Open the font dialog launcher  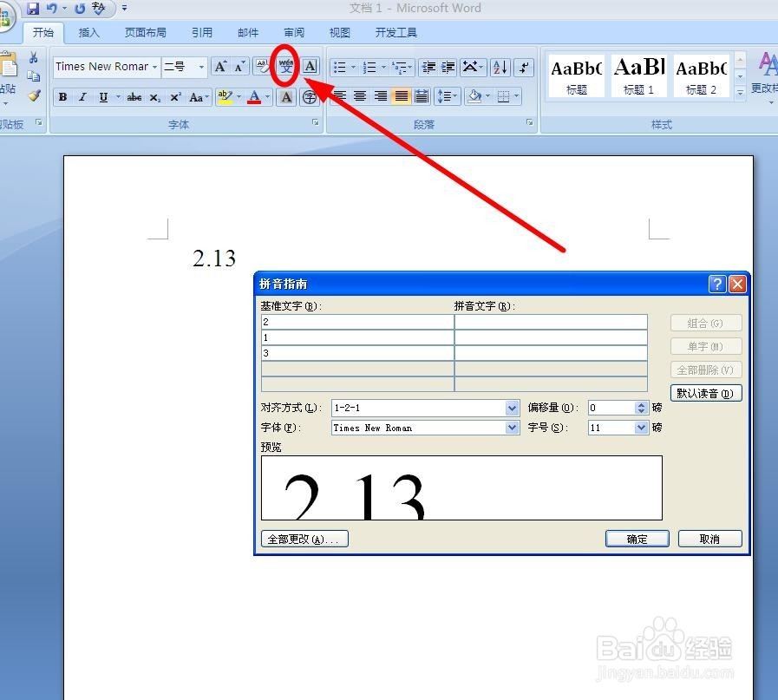click(x=316, y=122)
